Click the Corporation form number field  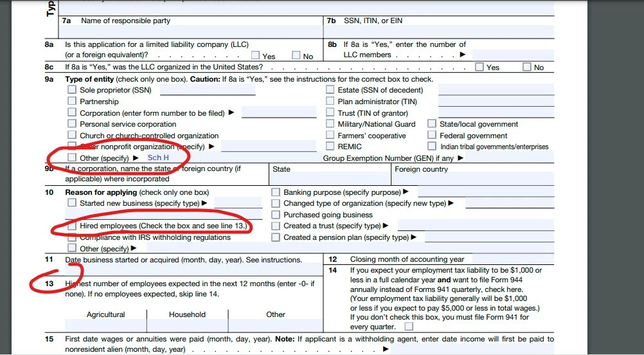coord(279,112)
